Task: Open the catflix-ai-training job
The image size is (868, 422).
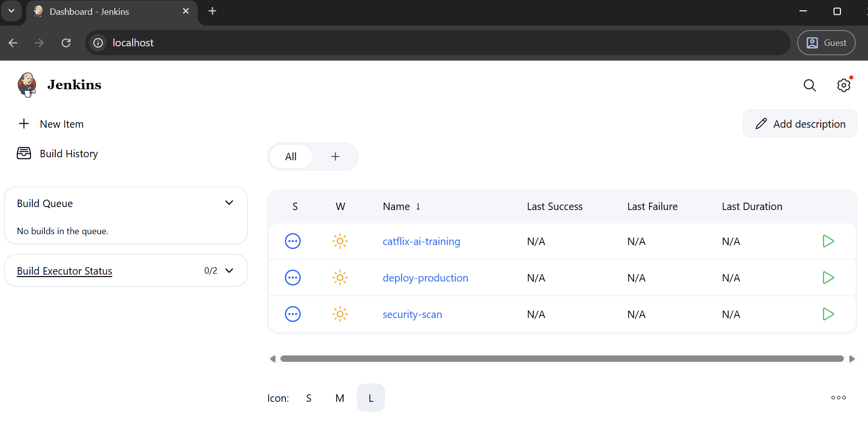Action: coord(421,242)
